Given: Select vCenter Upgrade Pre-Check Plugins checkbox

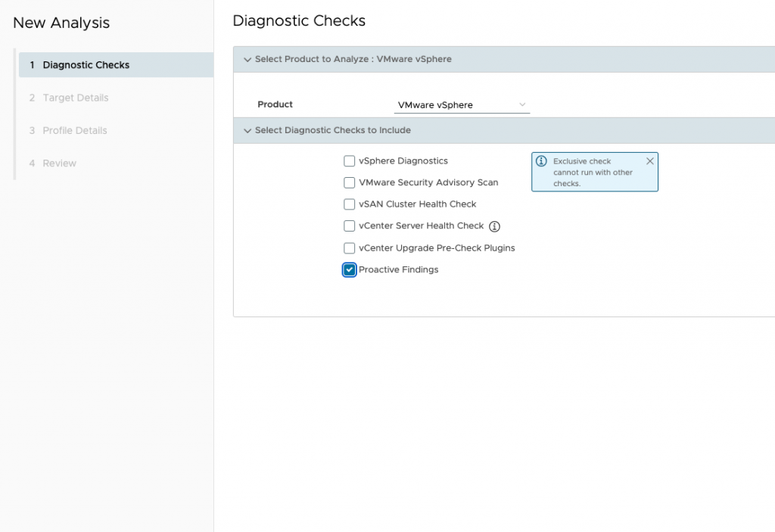Looking at the screenshot, I should click(x=349, y=247).
